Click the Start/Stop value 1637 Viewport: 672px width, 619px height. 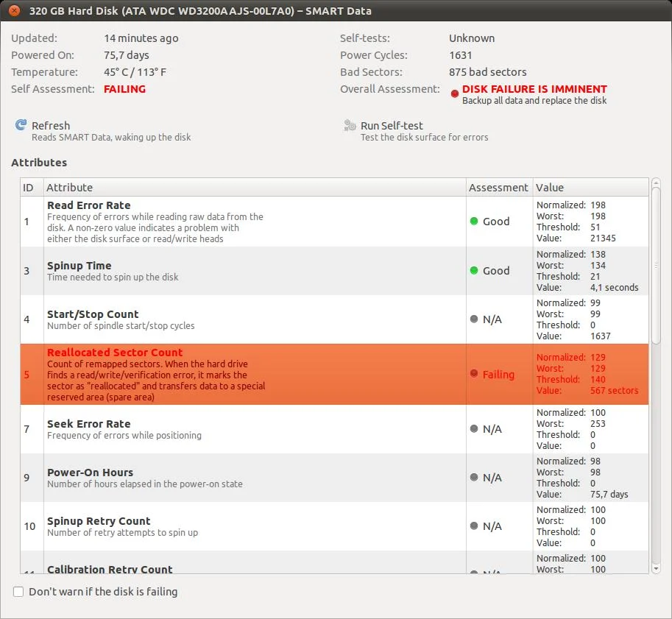[601, 336]
